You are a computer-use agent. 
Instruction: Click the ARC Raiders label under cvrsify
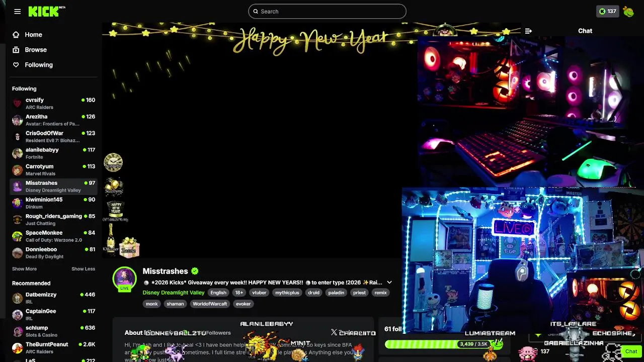(x=39, y=107)
